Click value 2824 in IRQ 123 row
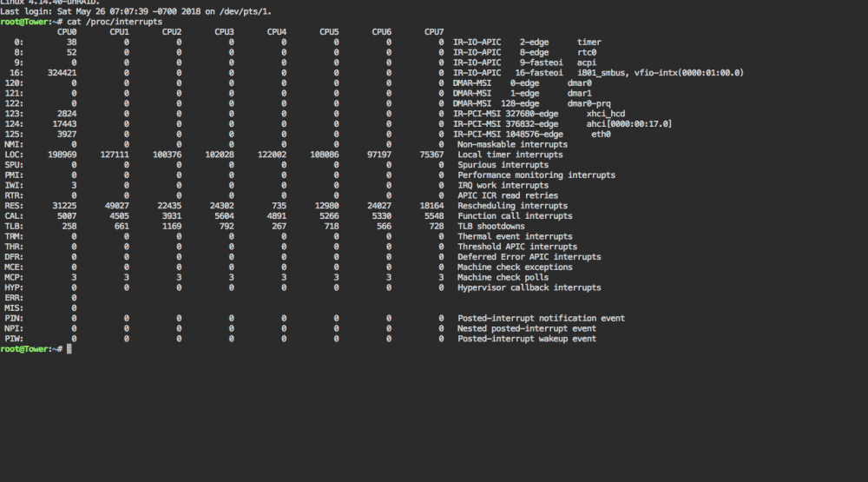 [x=67, y=114]
